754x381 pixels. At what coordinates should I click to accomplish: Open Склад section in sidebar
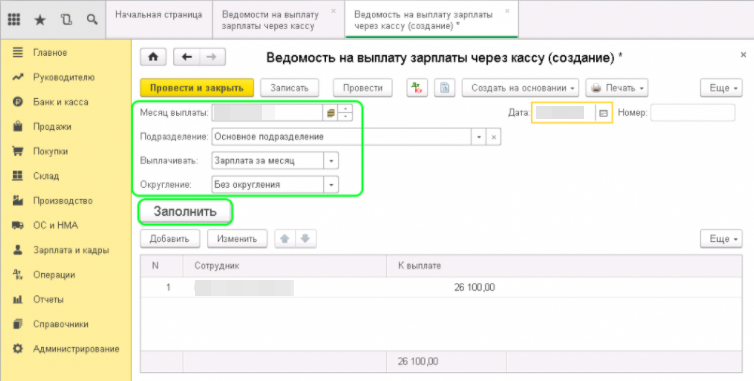[46, 176]
